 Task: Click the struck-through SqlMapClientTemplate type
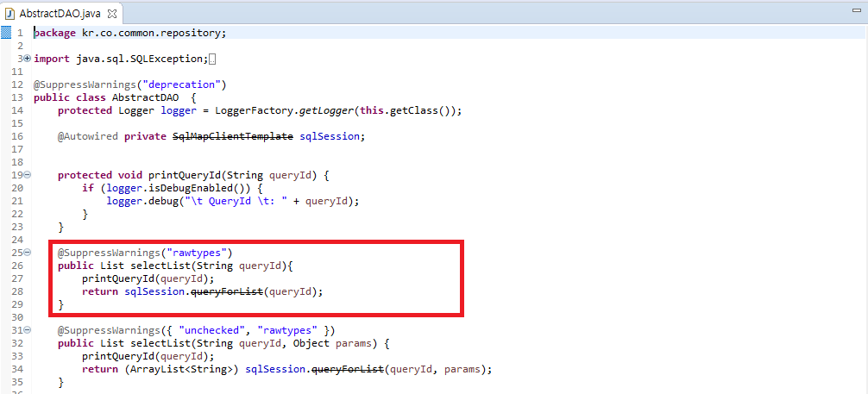(233, 137)
